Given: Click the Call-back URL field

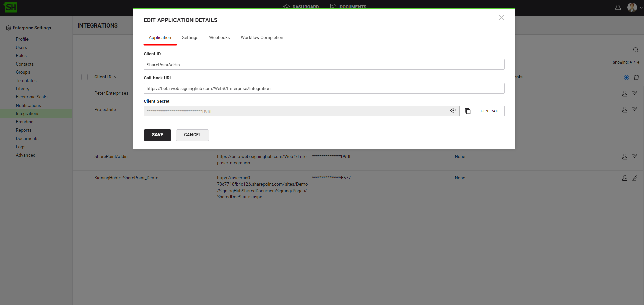Looking at the screenshot, I should [324, 88].
